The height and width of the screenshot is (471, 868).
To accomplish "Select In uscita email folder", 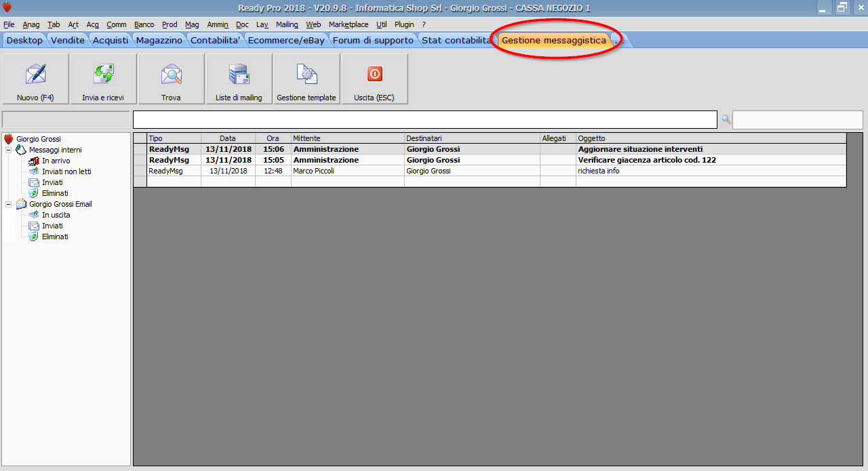I will tap(56, 215).
